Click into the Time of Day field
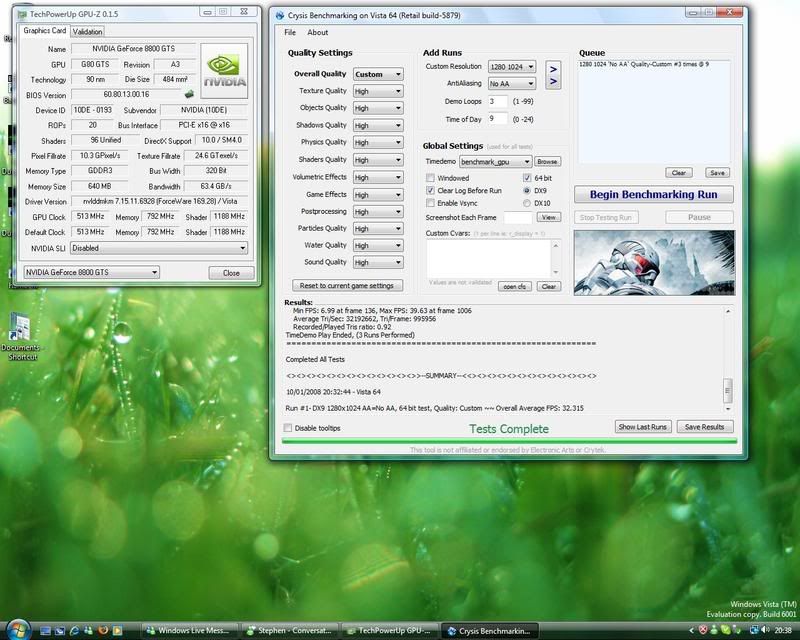Screen dimensions: 800x640 pos(497,119)
